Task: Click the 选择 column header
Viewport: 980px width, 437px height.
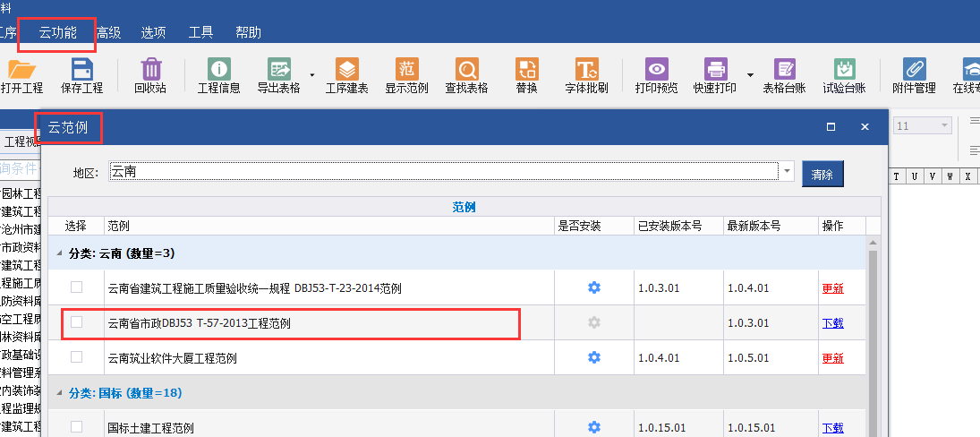Action: click(75, 226)
